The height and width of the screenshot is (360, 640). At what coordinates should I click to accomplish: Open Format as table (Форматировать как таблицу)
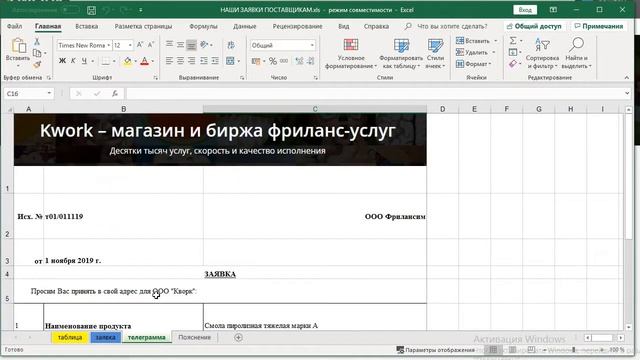click(x=401, y=53)
